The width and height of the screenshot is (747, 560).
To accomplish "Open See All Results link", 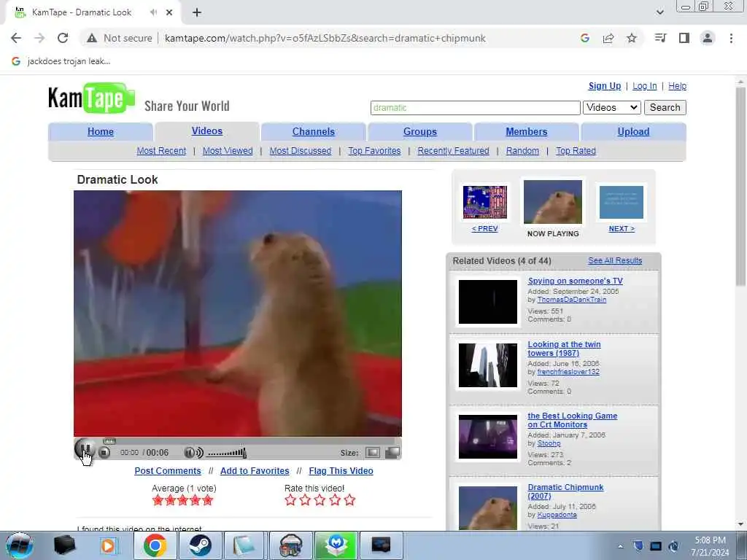I will pos(615,261).
